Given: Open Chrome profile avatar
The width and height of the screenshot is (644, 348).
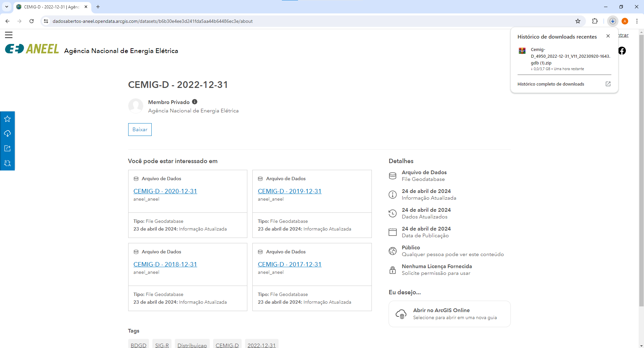Looking at the screenshot, I should pos(625,21).
